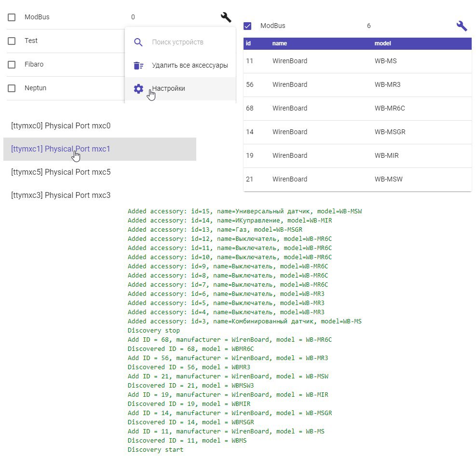This screenshot has height=459, width=476.
Task: Click the Neptun plugin label
Action: click(x=36, y=88)
